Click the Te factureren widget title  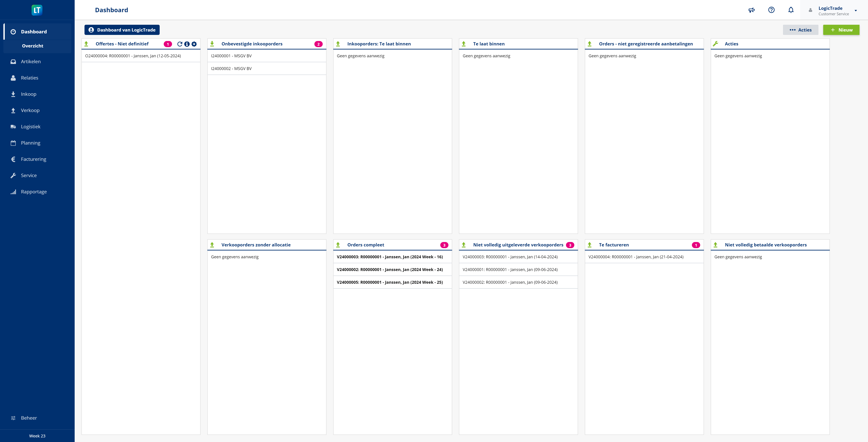[x=614, y=245]
